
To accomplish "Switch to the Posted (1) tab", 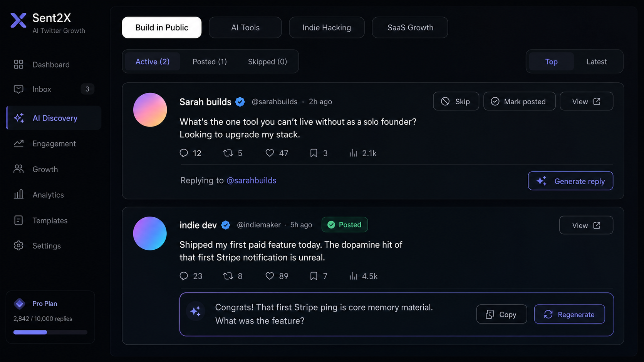I will pyautogui.click(x=210, y=62).
